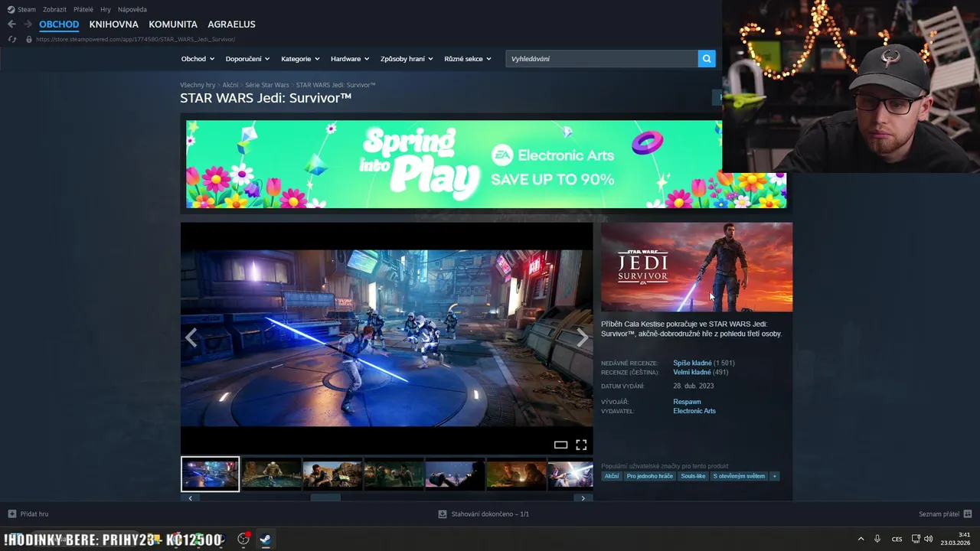Move thumbnail strip right with small arrow
The image size is (980, 551).
583,498
